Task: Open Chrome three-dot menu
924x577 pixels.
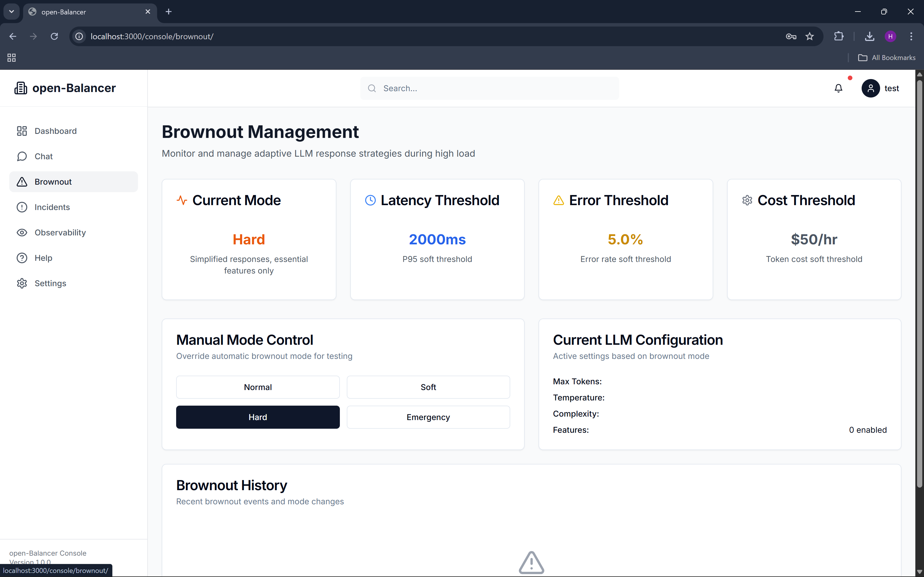Action: [x=911, y=36]
